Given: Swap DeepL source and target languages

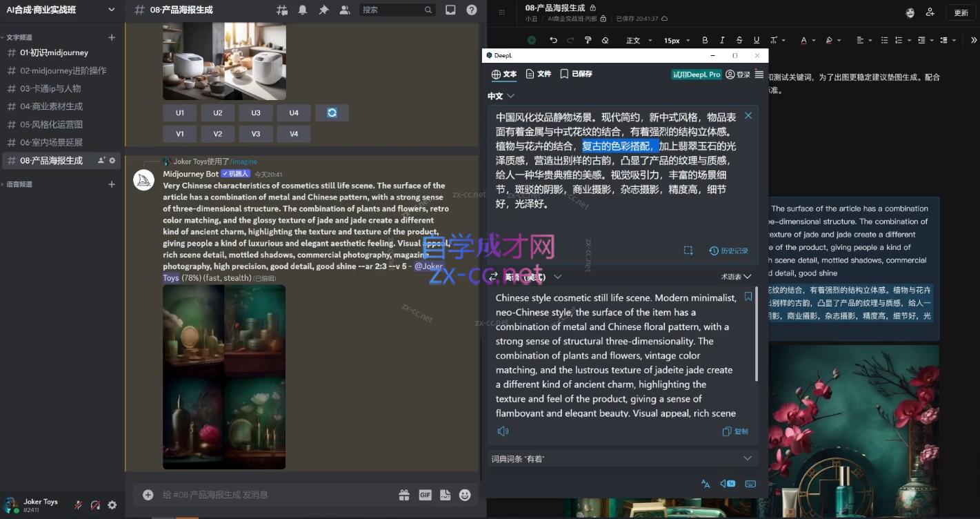Looking at the screenshot, I should pos(494,277).
